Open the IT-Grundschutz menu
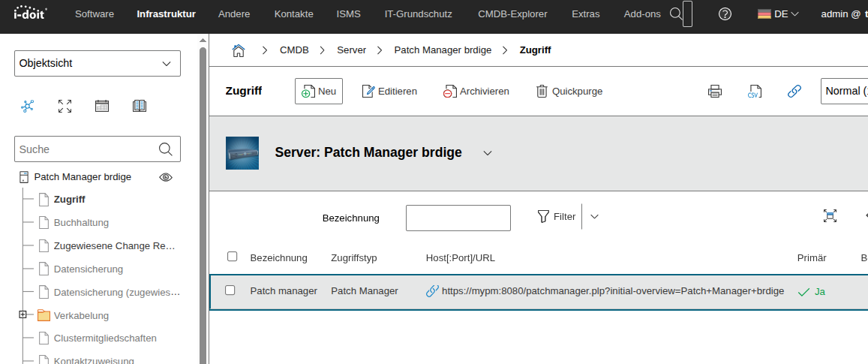 point(418,14)
